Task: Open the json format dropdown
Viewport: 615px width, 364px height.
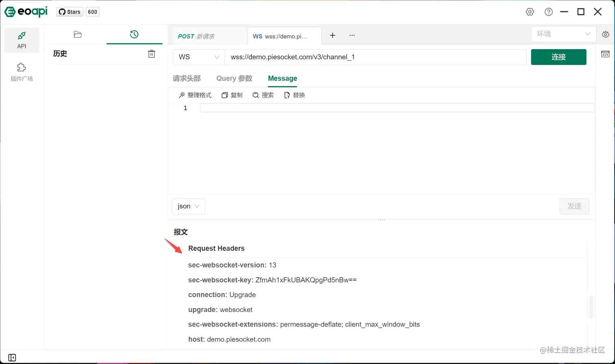Action: coord(188,206)
